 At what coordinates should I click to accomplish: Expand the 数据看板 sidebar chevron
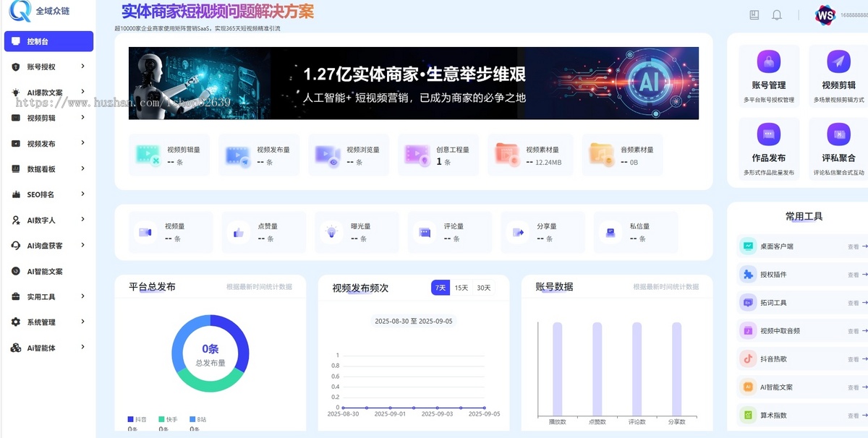(x=83, y=168)
